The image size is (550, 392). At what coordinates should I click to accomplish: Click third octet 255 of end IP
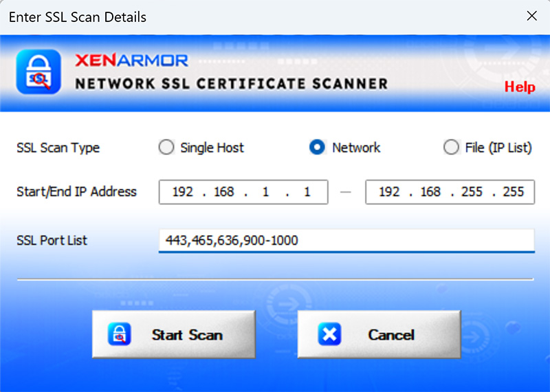(x=472, y=192)
